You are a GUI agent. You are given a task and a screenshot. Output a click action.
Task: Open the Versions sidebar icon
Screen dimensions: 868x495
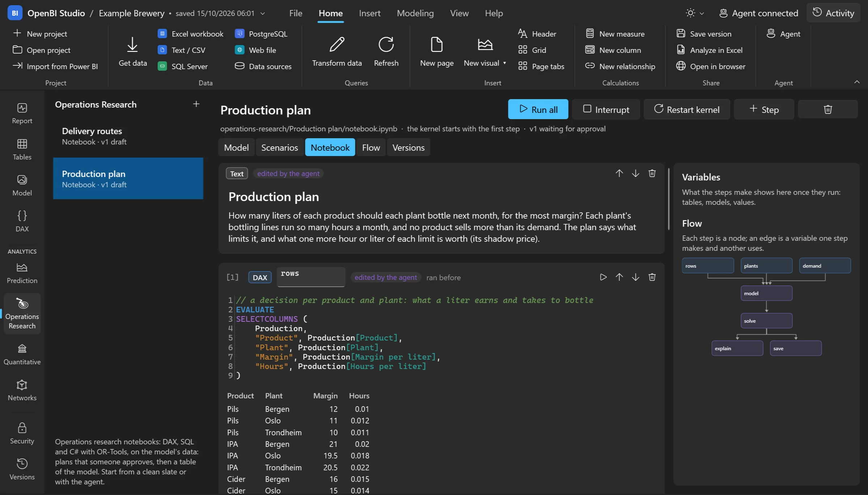pos(22,469)
